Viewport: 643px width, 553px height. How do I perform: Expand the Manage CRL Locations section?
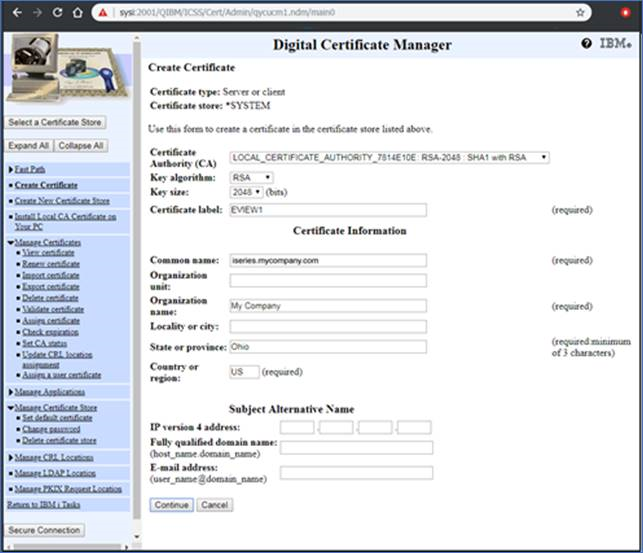[x=11, y=457]
